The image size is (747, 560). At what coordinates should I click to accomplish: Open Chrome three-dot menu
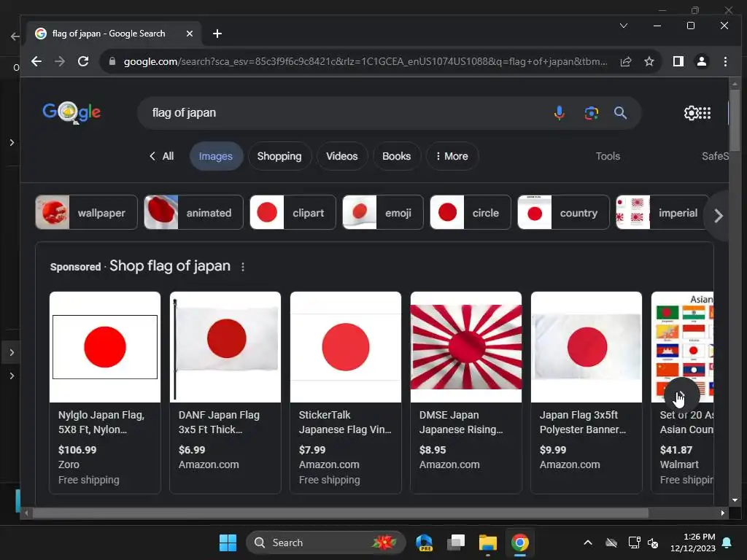click(725, 61)
